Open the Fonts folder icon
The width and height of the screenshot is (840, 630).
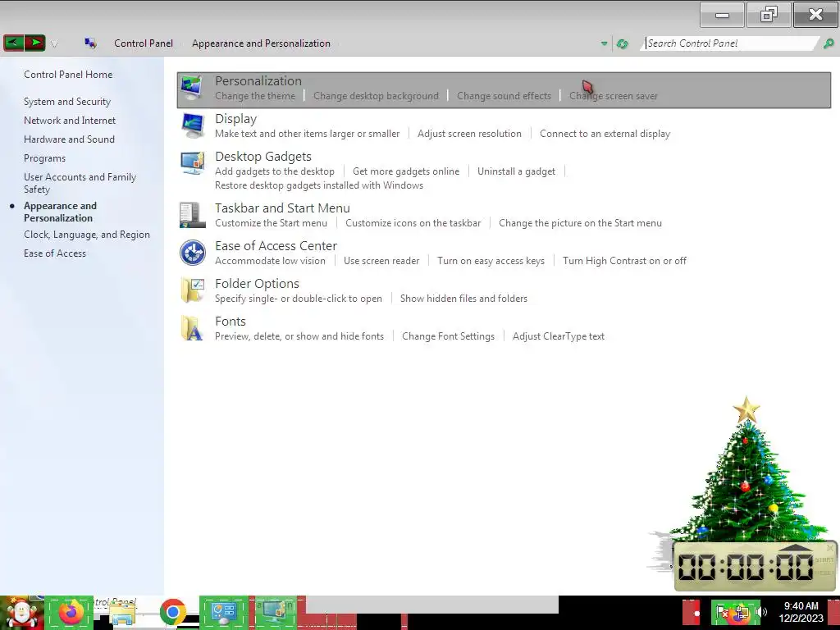[x=192, y=328]
